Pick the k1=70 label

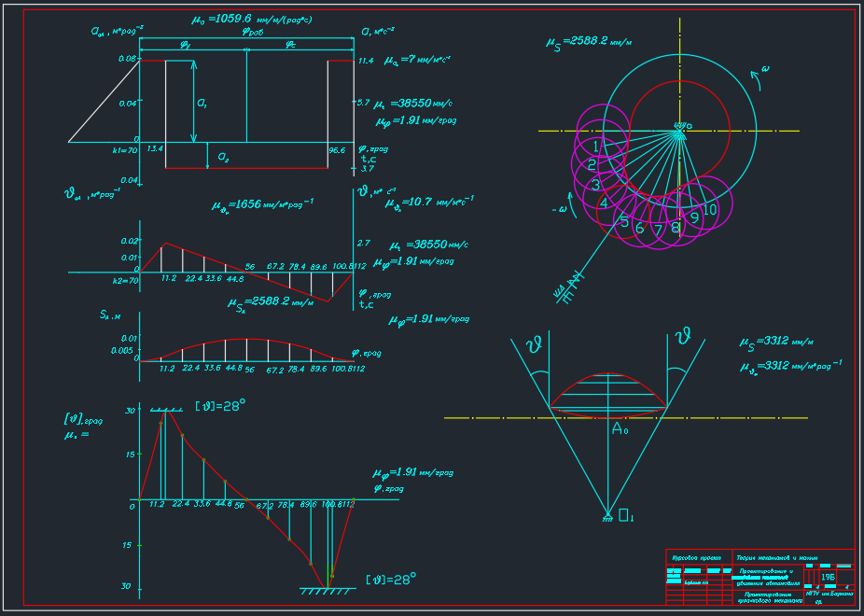click(125, 150)
